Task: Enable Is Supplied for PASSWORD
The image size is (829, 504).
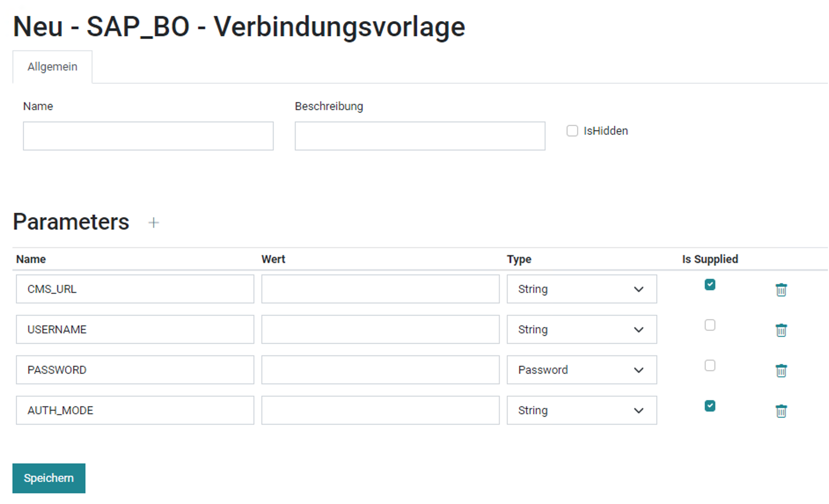Action: (x=710, y=365)
